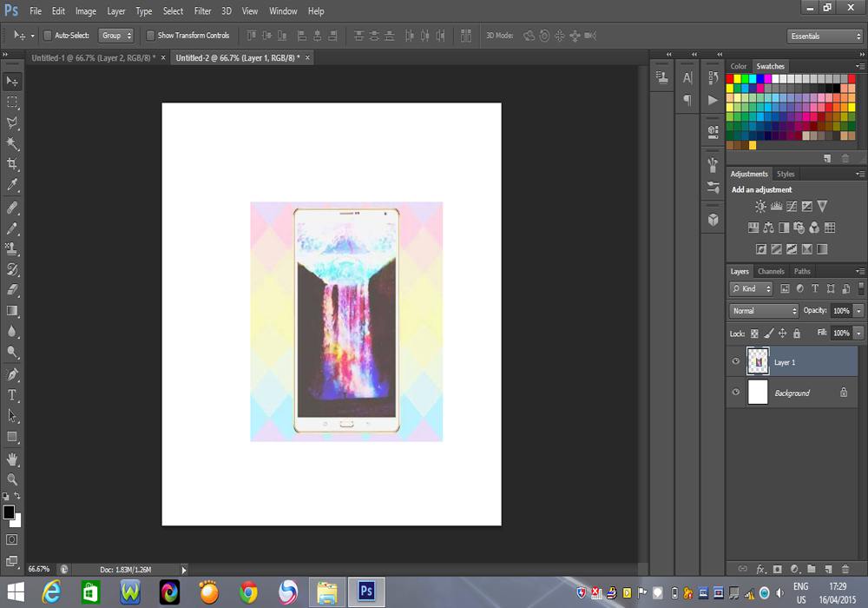This screenshot has width=868, height=608.
Task: Open the Normal blend mode dropdown
Action: click(764, 311)
